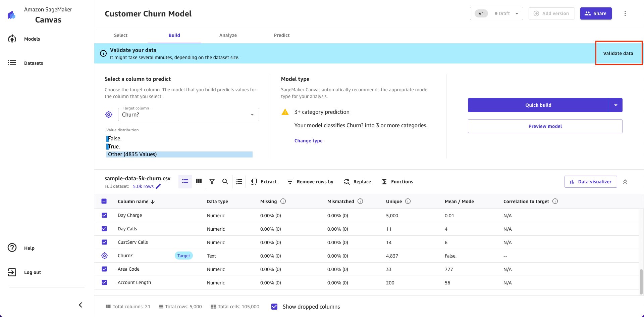Click the Unique column info icon
This screenshot has height=317, width=644.
(x=408, y=201)
